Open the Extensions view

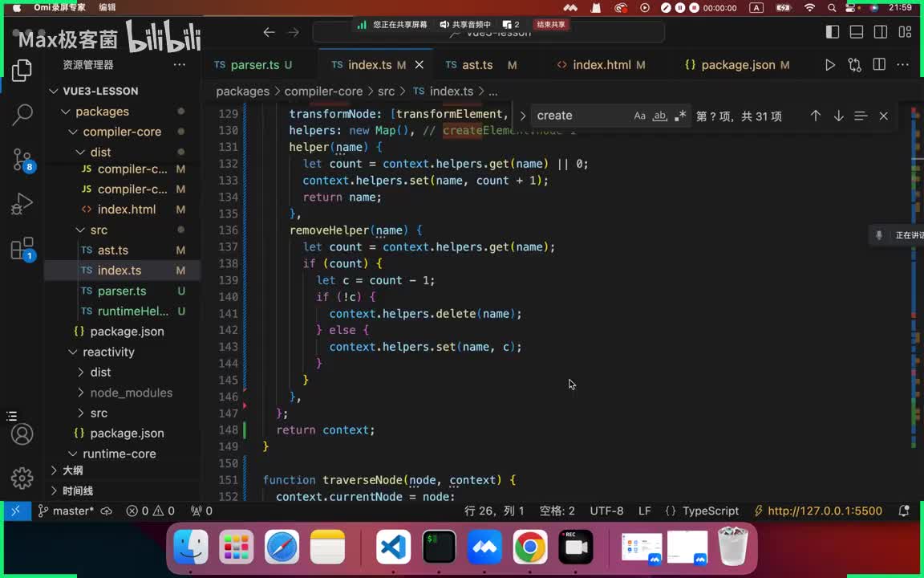22,249
